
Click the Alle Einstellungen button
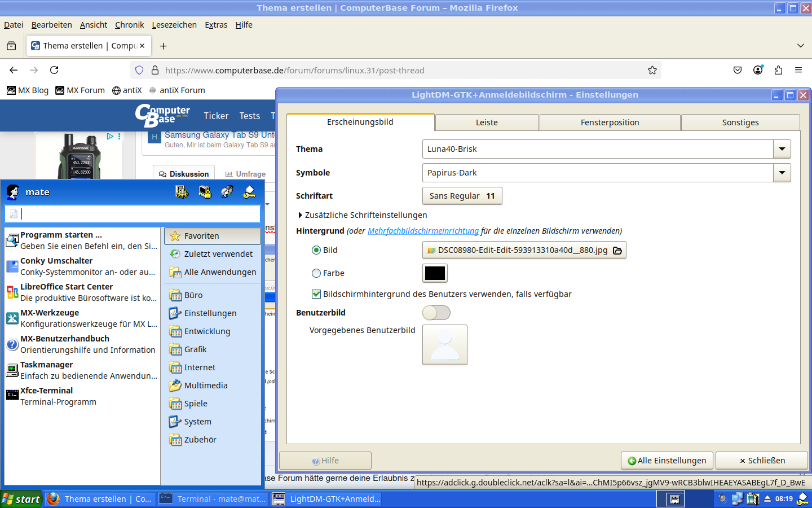(x=667, y=461)
